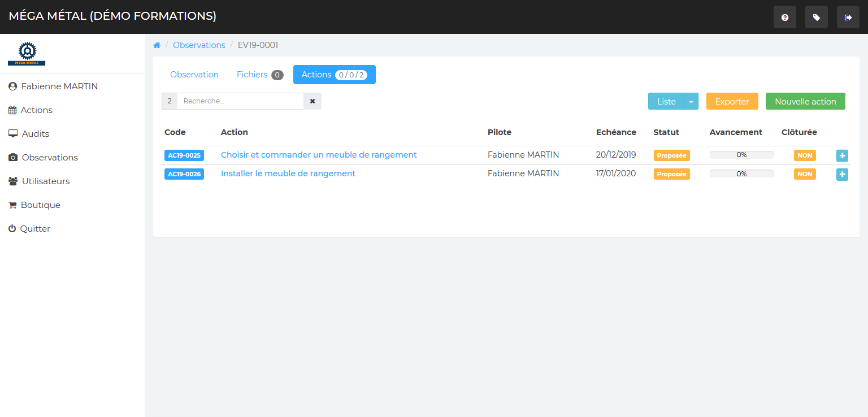This screenshot has width=868, height=417.
Task: Click the Nouvelle action button
Action: click(805, 102)
